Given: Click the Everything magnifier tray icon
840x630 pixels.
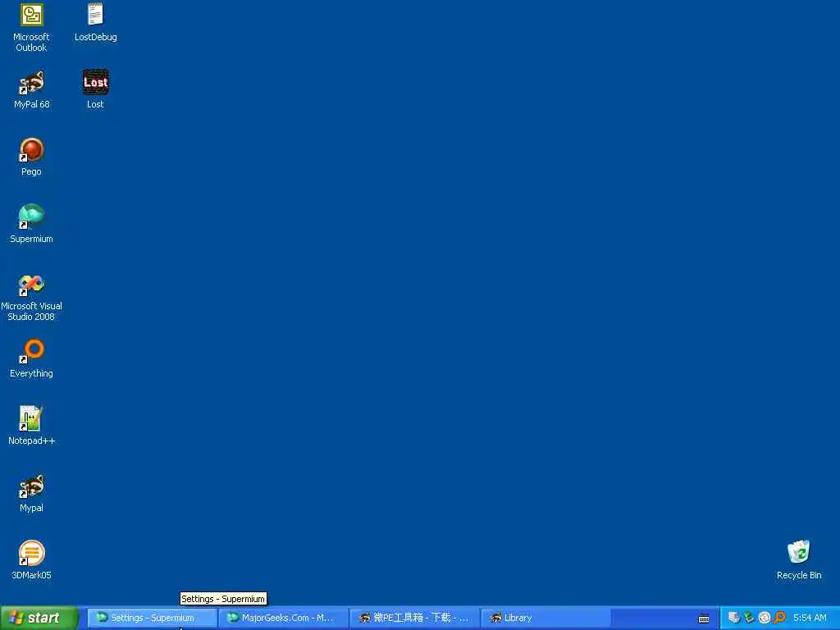Looking at the screenshot, I should (x=780, y=618).
